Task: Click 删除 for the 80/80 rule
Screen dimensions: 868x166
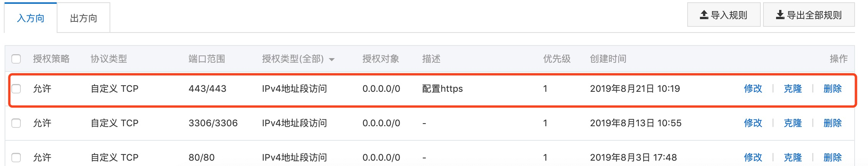Action: (x=832, y=157)
